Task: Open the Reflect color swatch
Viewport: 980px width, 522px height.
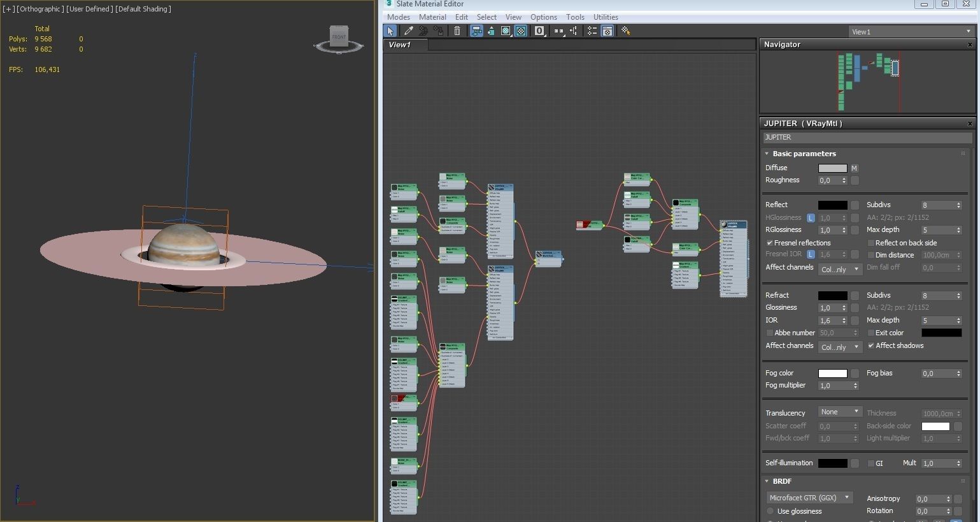Action: coord(832,205)
